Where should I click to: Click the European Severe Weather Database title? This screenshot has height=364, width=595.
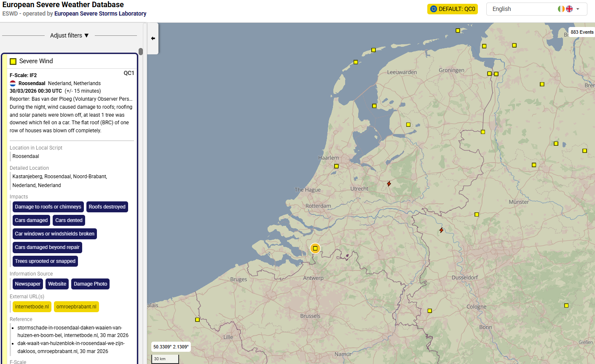pos(63,5)
